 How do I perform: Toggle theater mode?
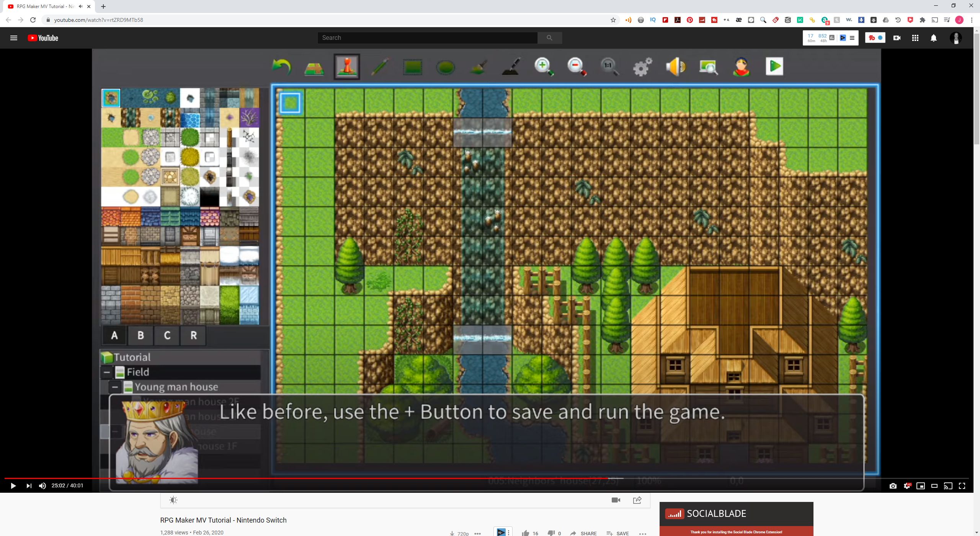(x=934, y=486)
